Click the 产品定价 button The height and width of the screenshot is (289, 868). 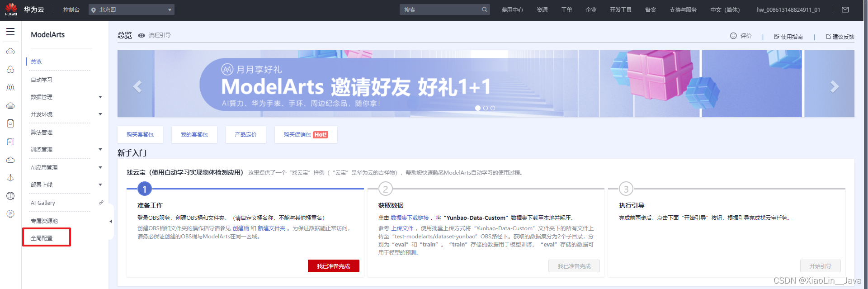[246, 135]
